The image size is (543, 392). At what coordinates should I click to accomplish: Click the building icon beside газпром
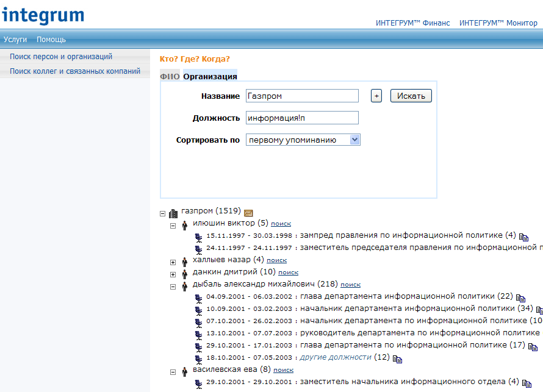click(173, 213)
